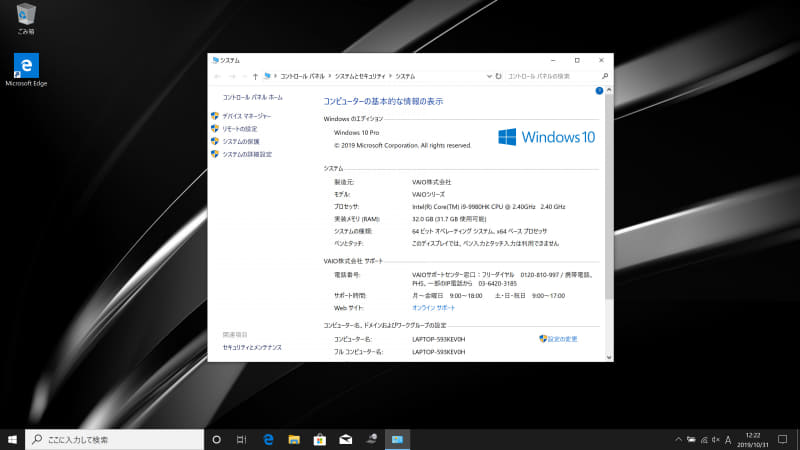This screenshot has width=800, height=450.
Task: Click the Windows 10 Pro edition text
Action: point(356,133)
